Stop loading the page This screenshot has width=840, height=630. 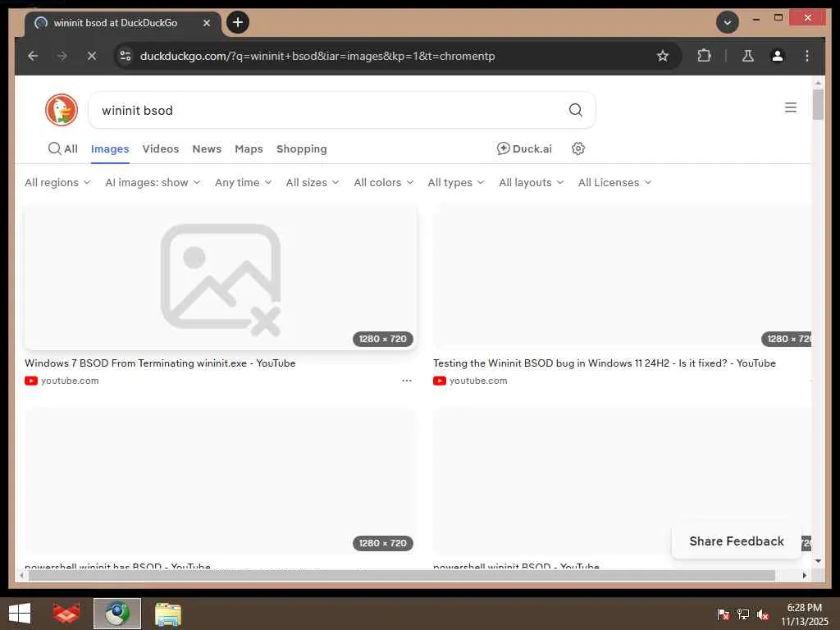pos(92,56)
